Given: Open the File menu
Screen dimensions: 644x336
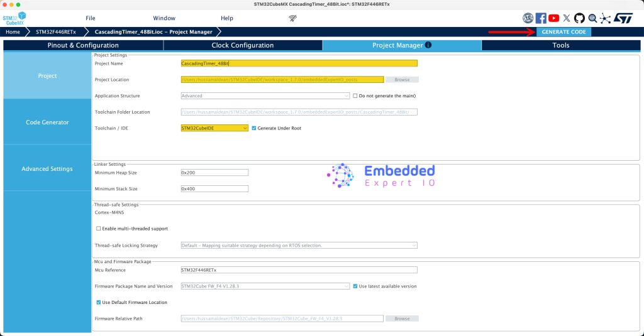Looking at the screenshot, I should click(x=91, y=18).
